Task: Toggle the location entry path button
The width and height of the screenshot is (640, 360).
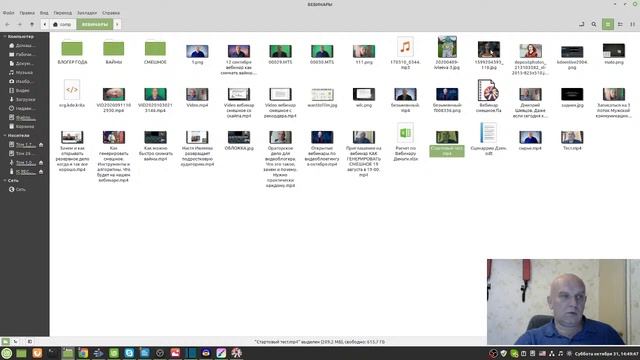Action: click(x=582, y=24)
